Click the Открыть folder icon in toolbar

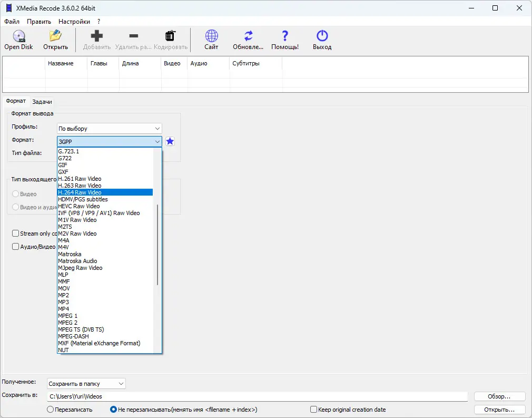[55, 36]
